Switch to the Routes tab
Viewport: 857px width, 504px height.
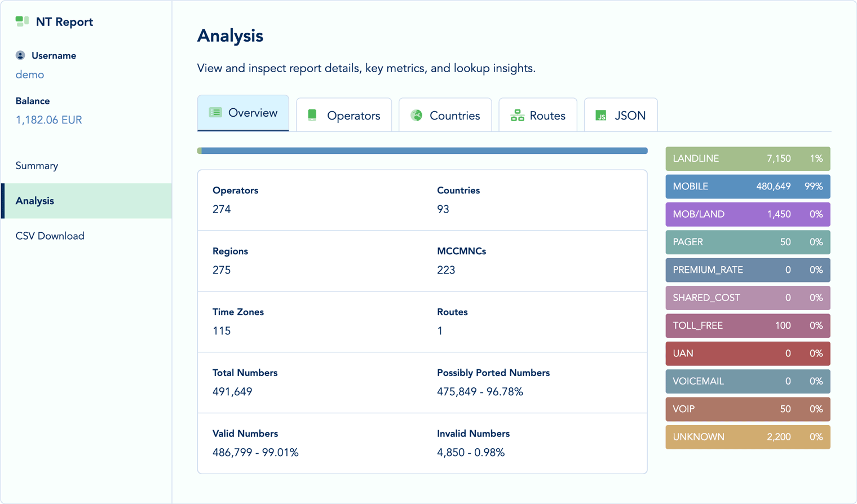tap(538, 116)
